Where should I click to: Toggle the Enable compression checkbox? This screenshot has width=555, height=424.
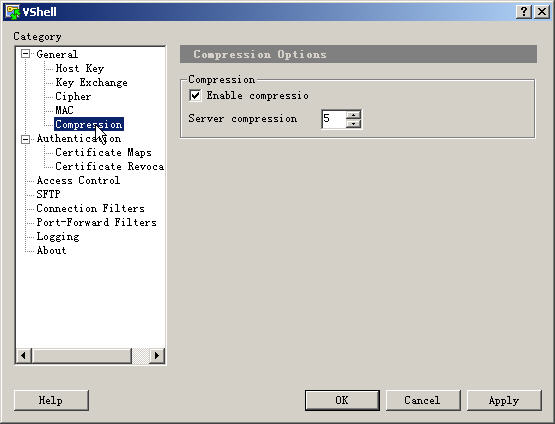pyautogui.click(x=195, y=96)
